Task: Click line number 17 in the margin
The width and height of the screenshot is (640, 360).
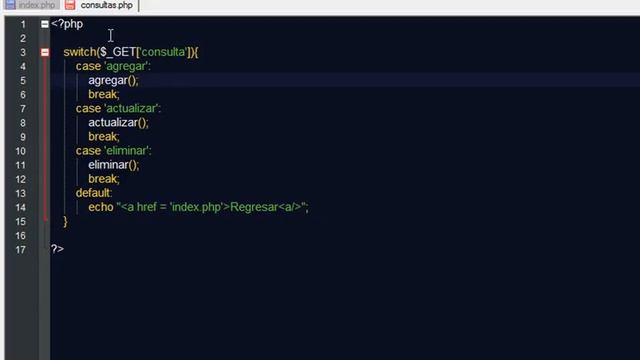Action: click(20, 250)
